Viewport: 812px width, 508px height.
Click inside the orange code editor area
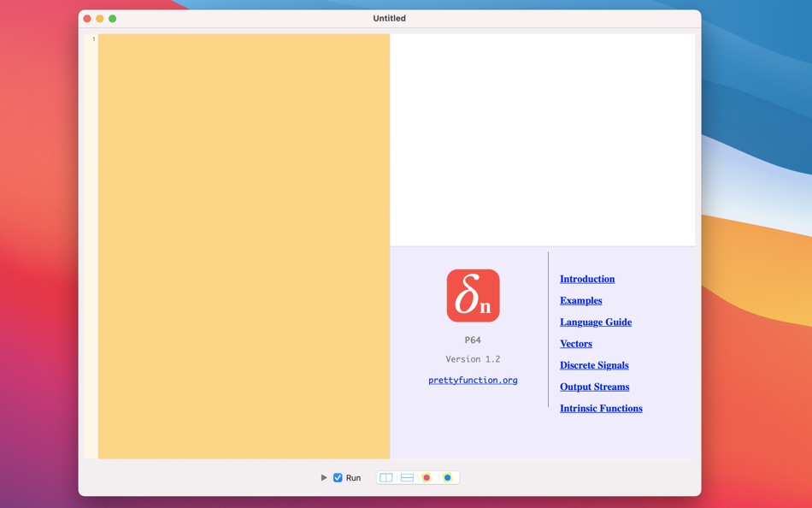(x=244, y=246)
